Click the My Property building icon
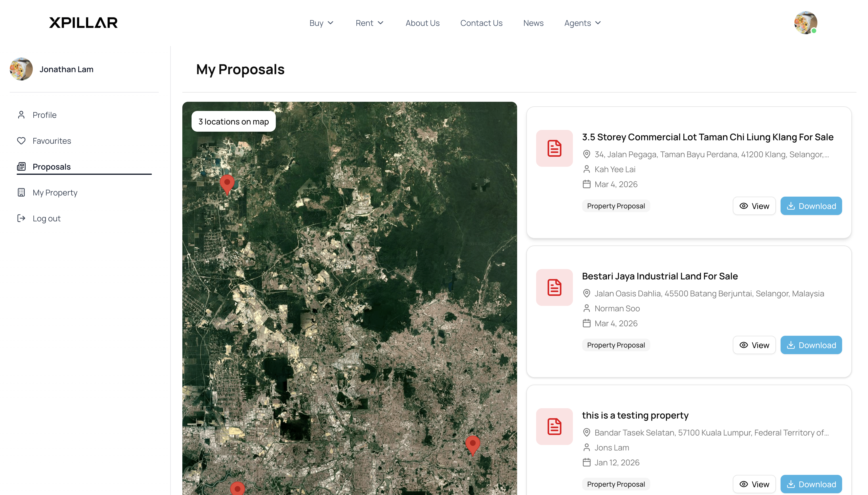The height and width of the screenshot is (495, 868). (x=21, y=192)
